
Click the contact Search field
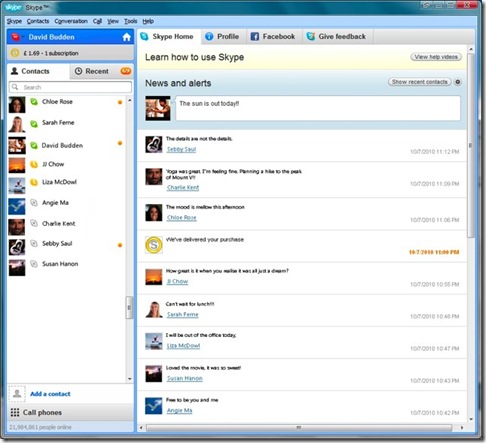point(70,87)
